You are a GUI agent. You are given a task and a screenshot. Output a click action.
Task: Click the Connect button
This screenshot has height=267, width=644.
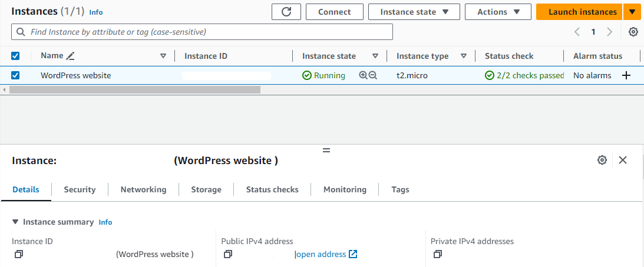click(x=334, y=12)
